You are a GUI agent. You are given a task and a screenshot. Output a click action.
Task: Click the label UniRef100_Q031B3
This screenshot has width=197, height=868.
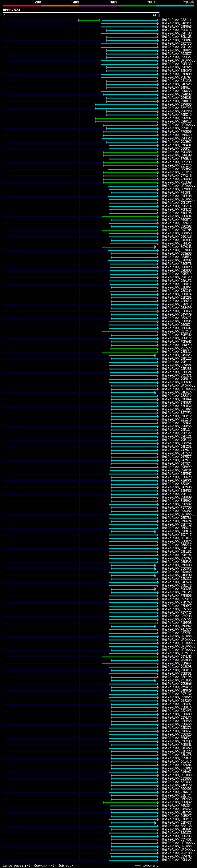click(177, 853)
